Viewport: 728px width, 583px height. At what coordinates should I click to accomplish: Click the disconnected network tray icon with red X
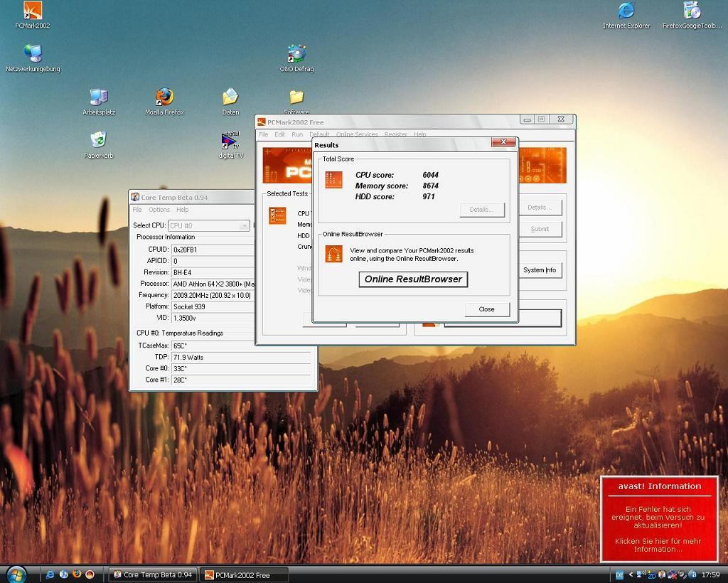671,575
